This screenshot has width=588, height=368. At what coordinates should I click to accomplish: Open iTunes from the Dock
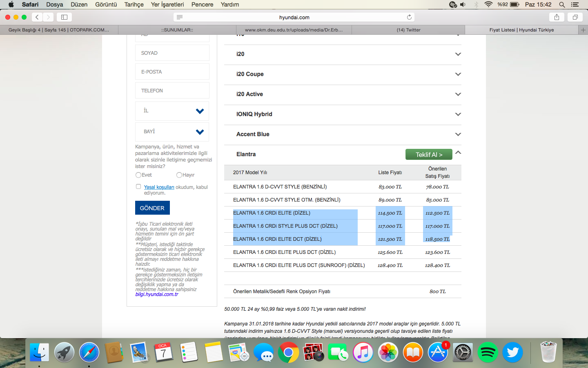[363, 352]
